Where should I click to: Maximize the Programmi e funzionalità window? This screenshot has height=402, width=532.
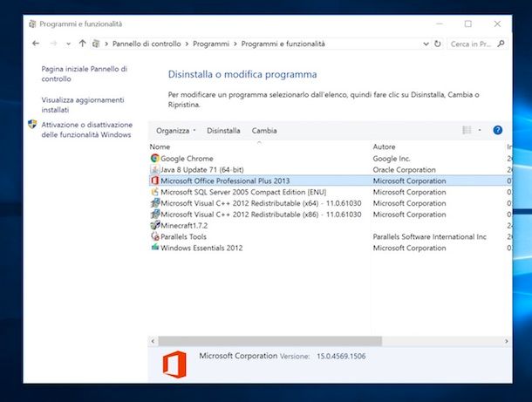click(x=467, y=24)
